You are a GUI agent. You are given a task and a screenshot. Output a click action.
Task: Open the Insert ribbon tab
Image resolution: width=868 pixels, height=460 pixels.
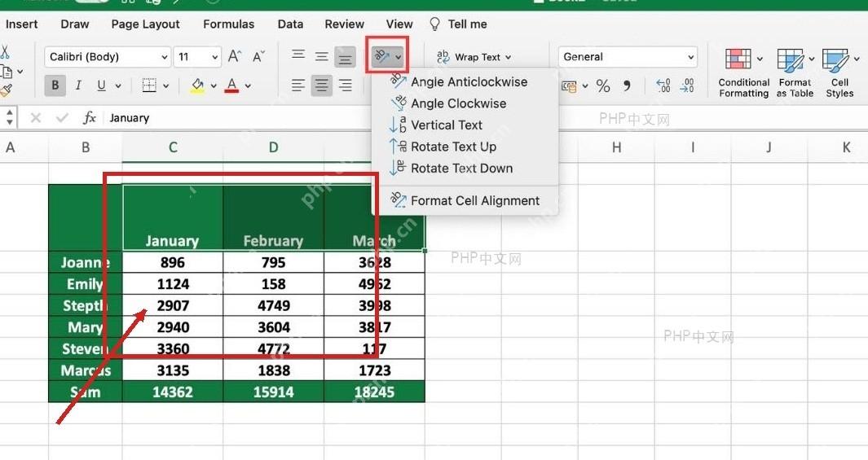click(x=21, y=24)
